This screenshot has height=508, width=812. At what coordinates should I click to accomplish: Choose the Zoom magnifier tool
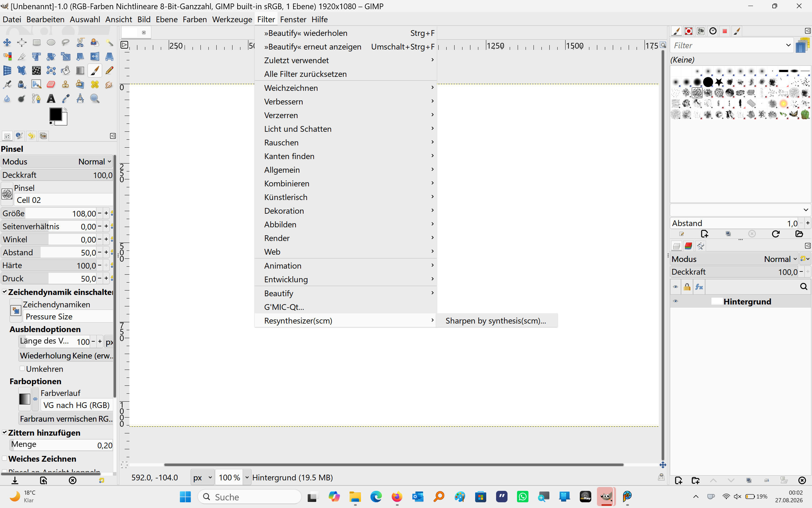tap(95, 98)
